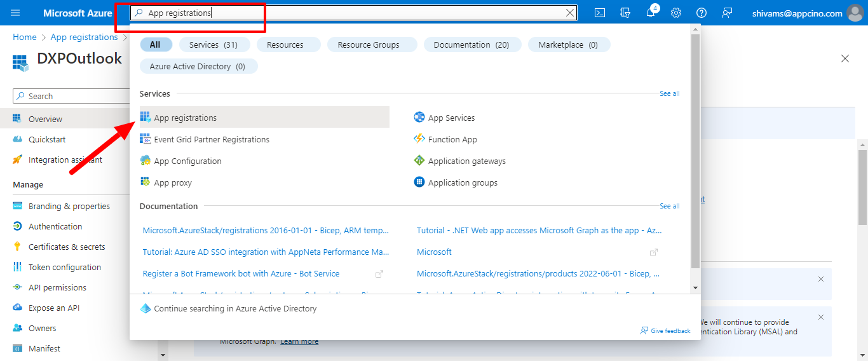Open the directories and subscriptions filter icon
The image size is (868, 361).
[625, 13]
